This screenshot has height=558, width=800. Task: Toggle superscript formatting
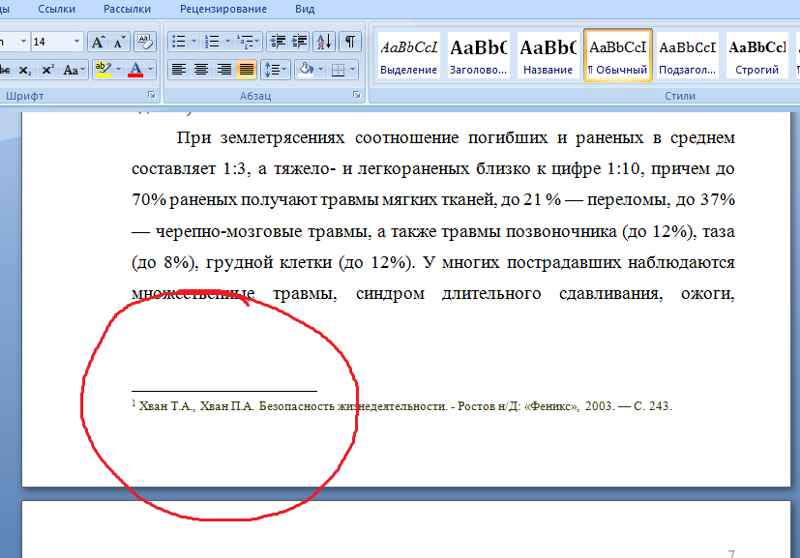47,70
